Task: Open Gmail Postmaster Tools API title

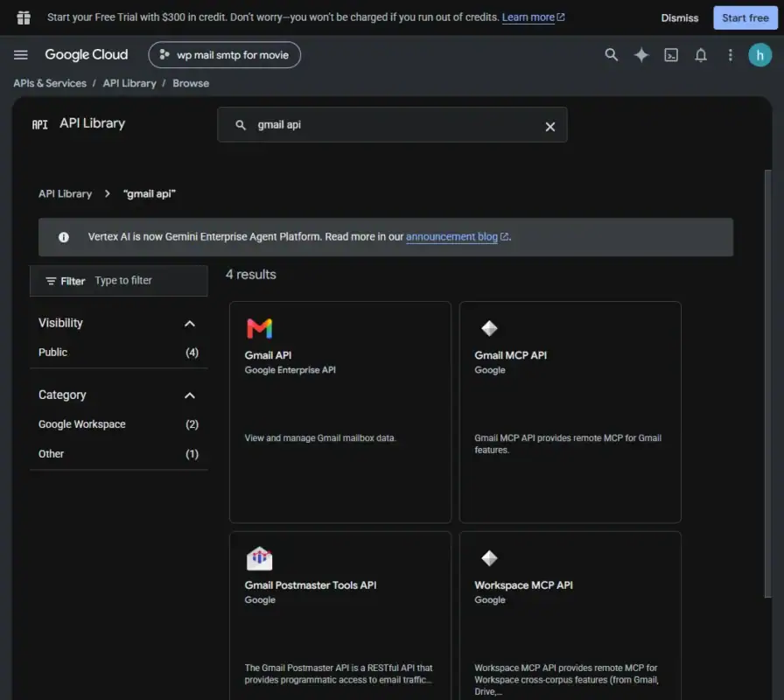Action: (311, 585)
